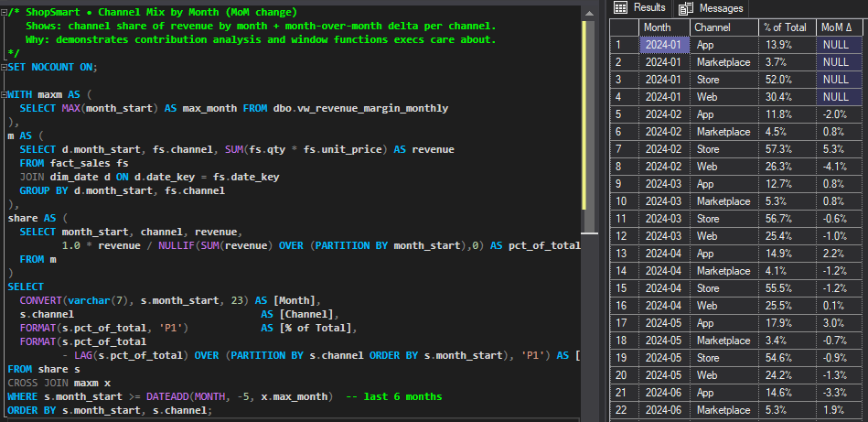868x422 pixels.
Task: Click the NULL MoM cell in row 1
Action: [840, 45]
